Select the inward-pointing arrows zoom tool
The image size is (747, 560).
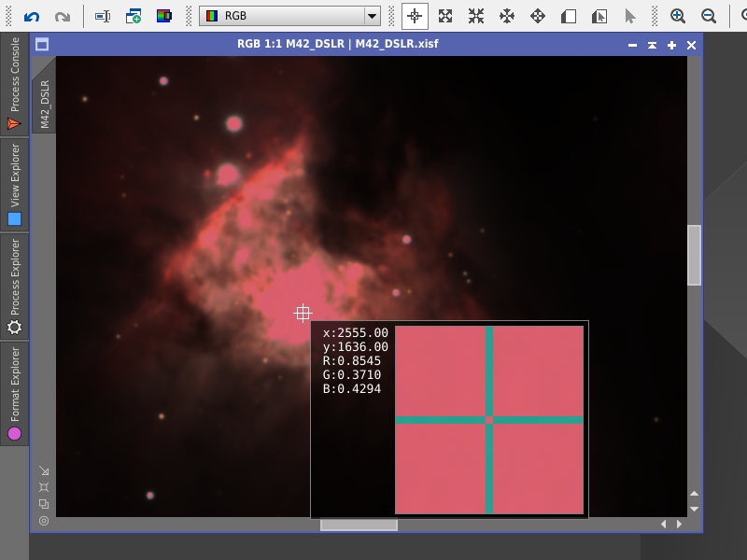476,16
